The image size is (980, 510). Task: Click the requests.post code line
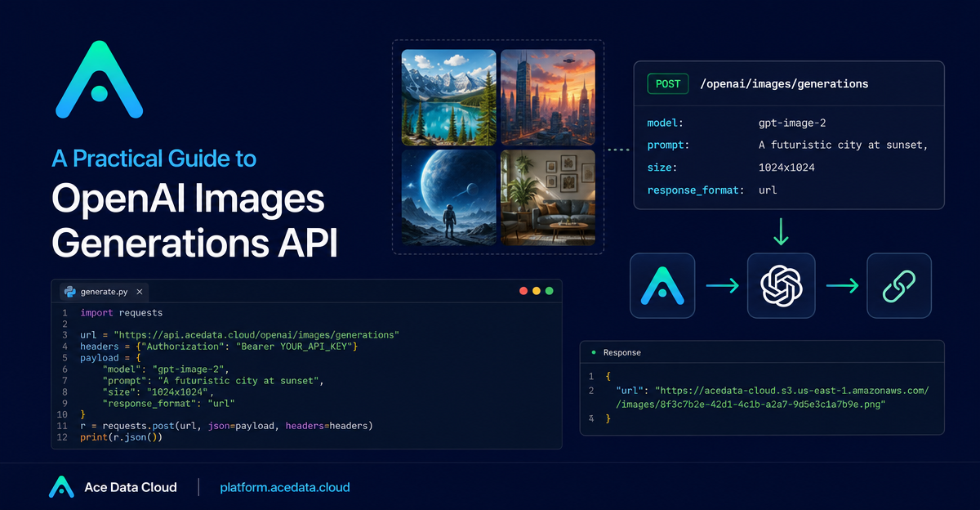[226, 426]
